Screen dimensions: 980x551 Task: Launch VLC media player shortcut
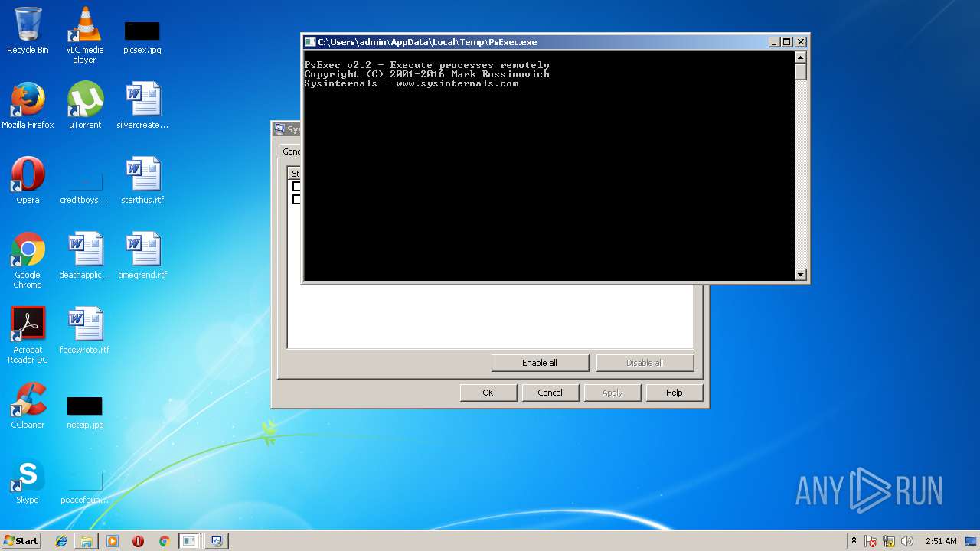tap(84, 35)
